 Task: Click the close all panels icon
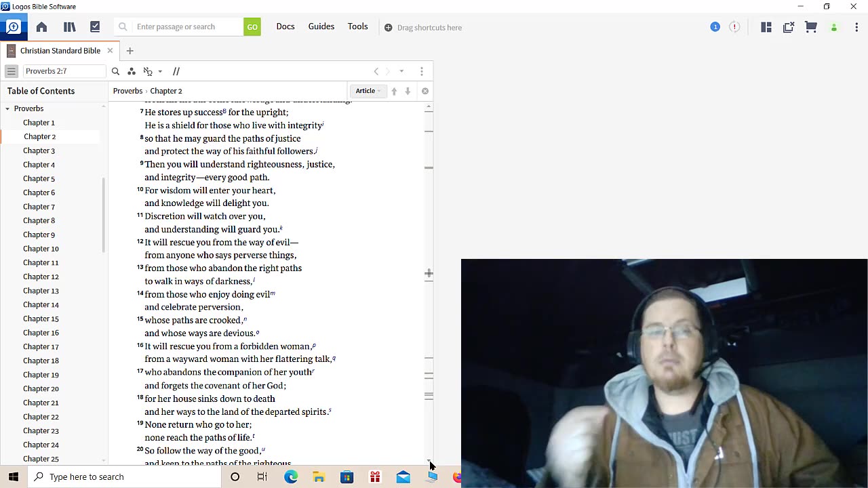click(x=789, y=27)
